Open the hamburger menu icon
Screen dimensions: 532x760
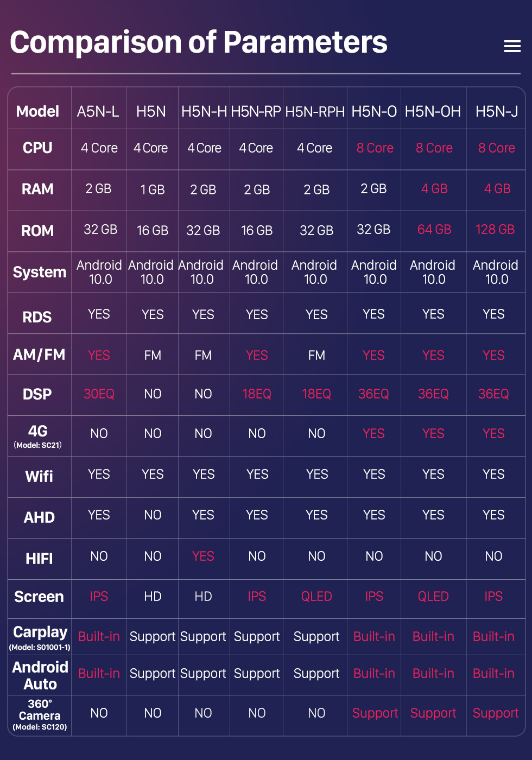coord(512,46)
